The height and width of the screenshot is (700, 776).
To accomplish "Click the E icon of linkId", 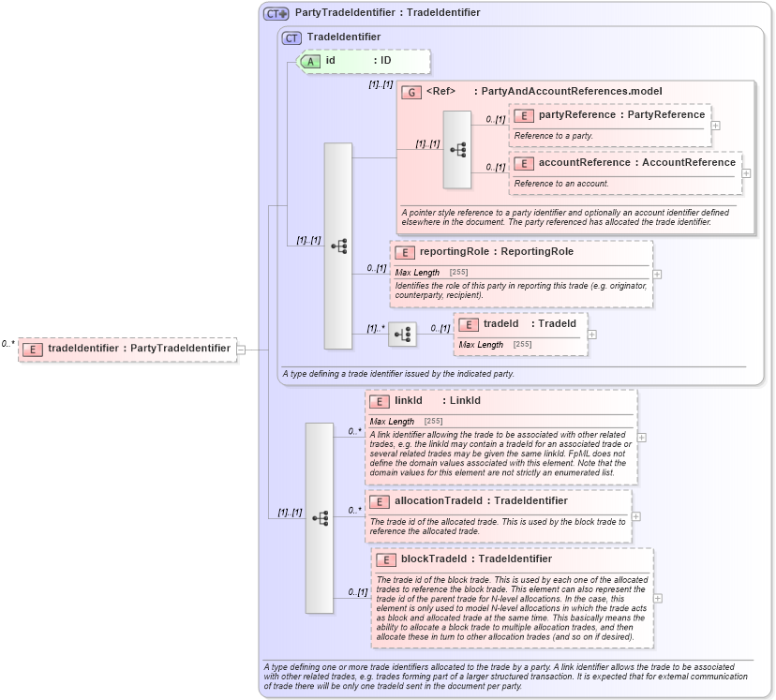I will coord(379,401).
